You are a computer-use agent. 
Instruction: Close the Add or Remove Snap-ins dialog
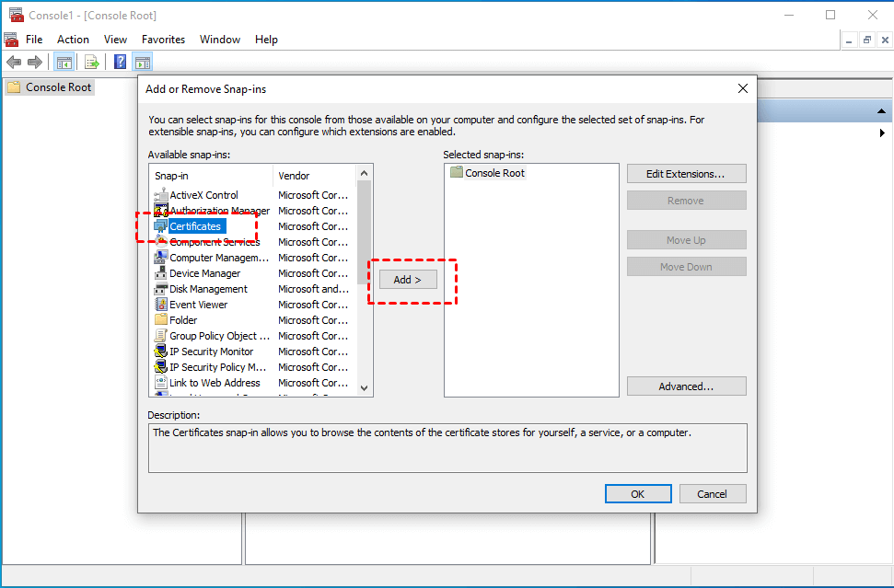click(742, 88)
